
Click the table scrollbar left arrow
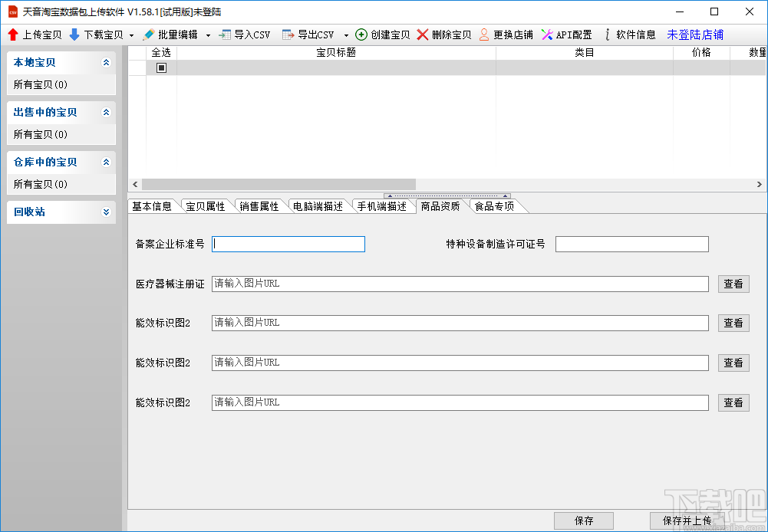[135, 185]
